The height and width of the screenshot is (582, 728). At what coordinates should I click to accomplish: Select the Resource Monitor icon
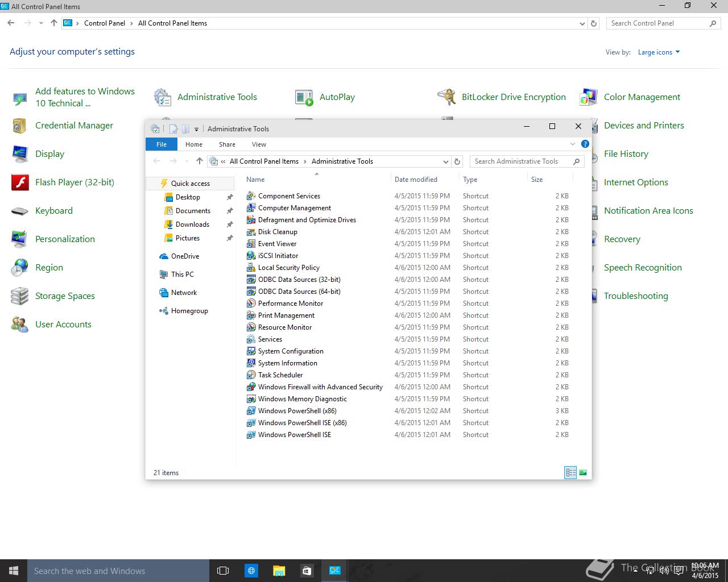click(x=251, y=327)
